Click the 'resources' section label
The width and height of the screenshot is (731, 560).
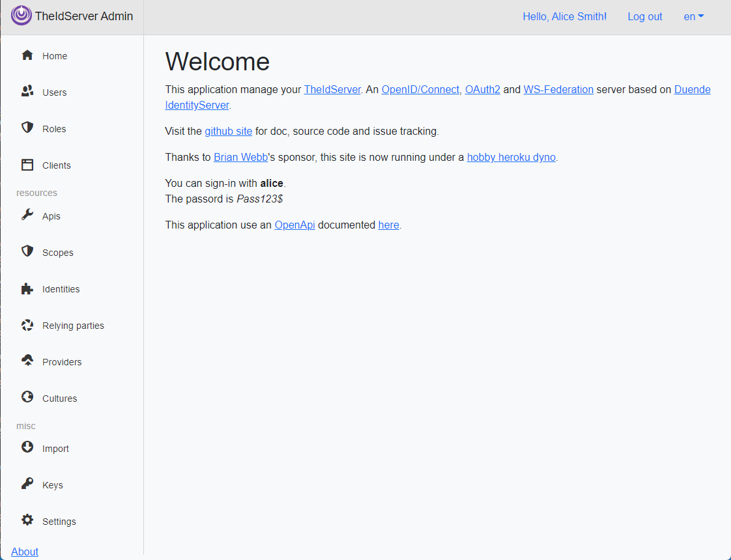coord(37,193)
